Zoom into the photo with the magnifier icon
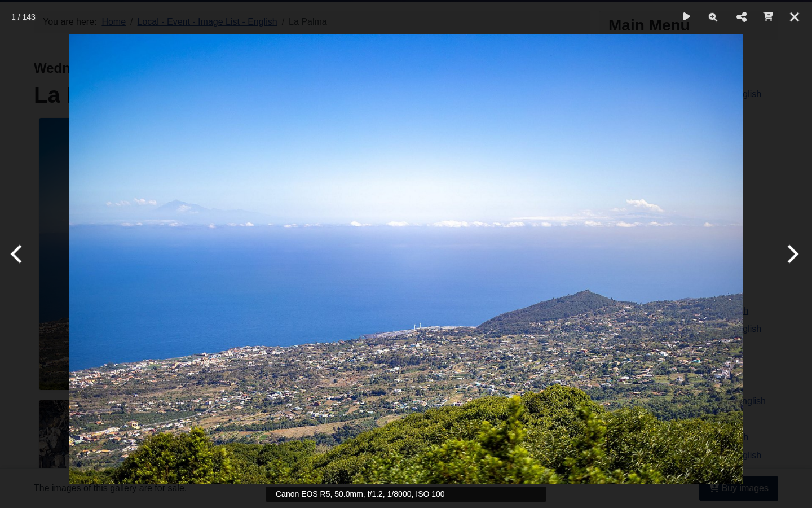 713,17
